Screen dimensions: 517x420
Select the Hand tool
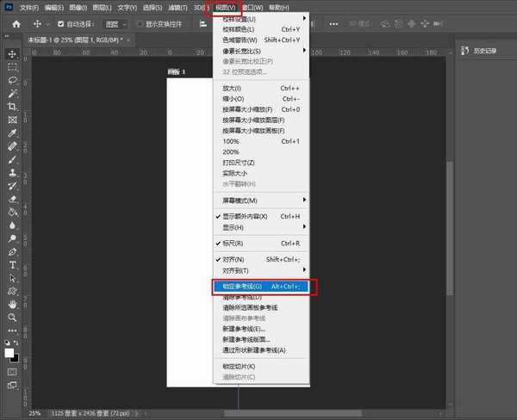[x=12, y=304]
